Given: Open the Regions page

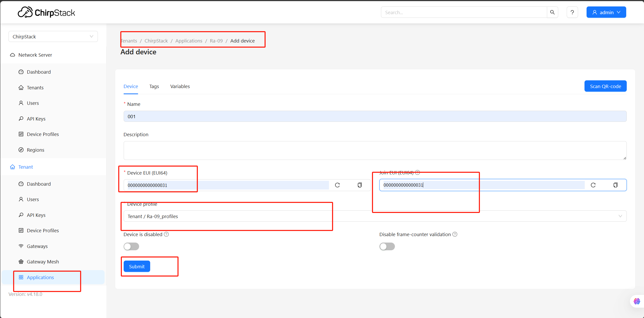Looking at the screenshot, I should (x=36, y=150).
